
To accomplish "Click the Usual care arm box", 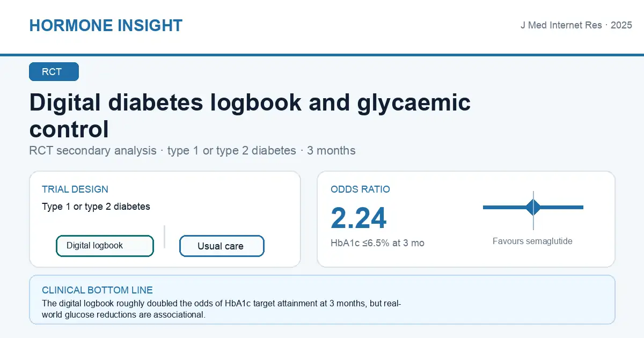I will pos(222,246).
